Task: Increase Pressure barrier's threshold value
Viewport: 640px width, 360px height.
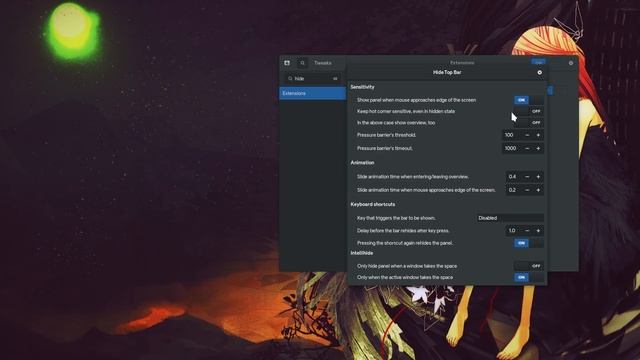Action: click(x=538, y=135)
